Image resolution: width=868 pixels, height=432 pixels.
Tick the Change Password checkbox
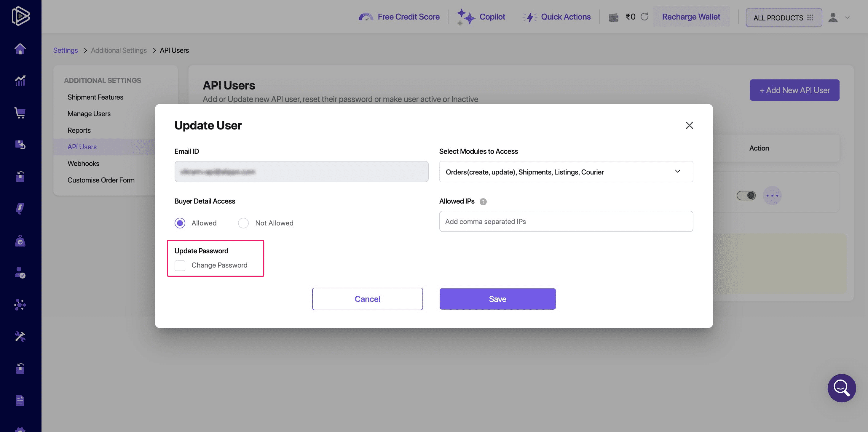[180, 265]
